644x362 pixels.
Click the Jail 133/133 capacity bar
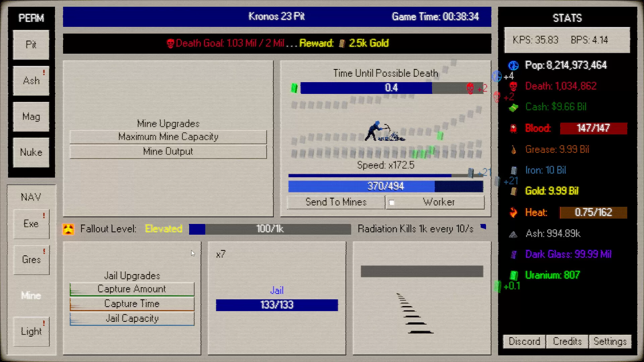pyautogui.click(x=277, y=305)
